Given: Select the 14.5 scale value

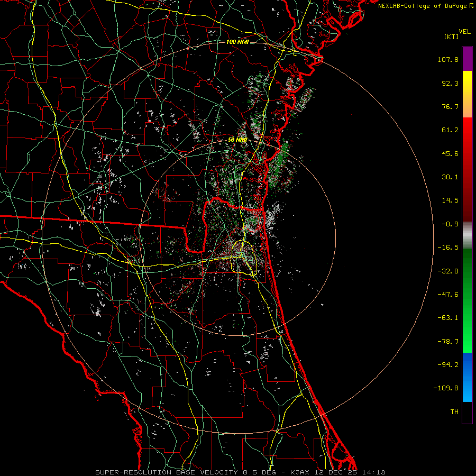Looking at the screenshot, I should (x=450, y=200).
